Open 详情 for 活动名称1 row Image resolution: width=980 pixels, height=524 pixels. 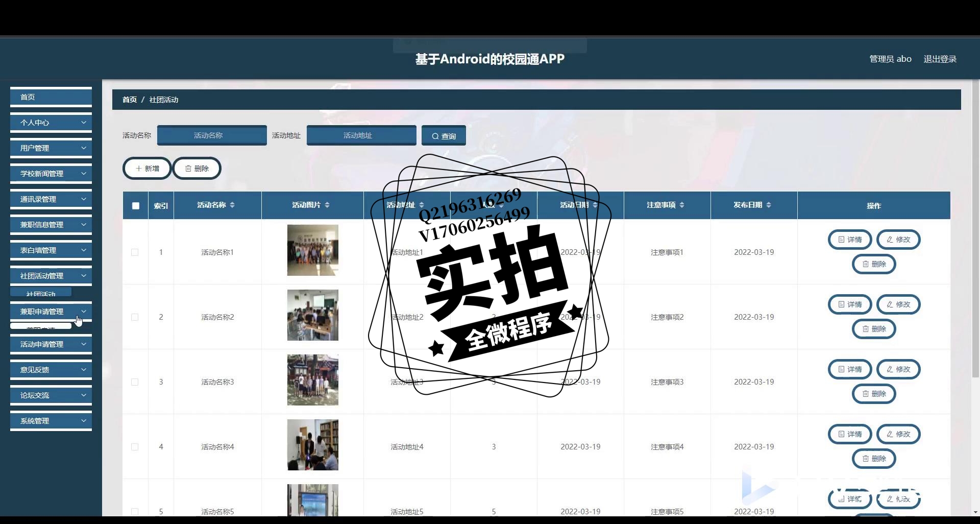[x=850, y=240]
